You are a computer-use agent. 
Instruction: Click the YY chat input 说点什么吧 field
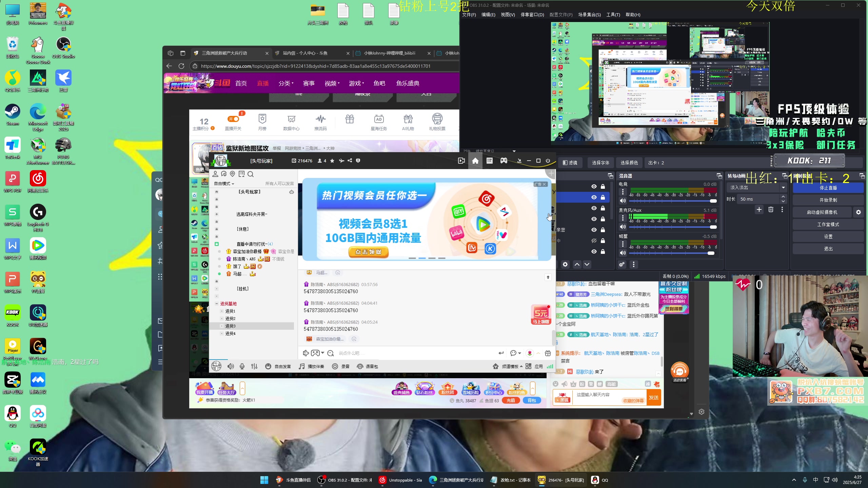pyautogui.click(x=415, y=353)
